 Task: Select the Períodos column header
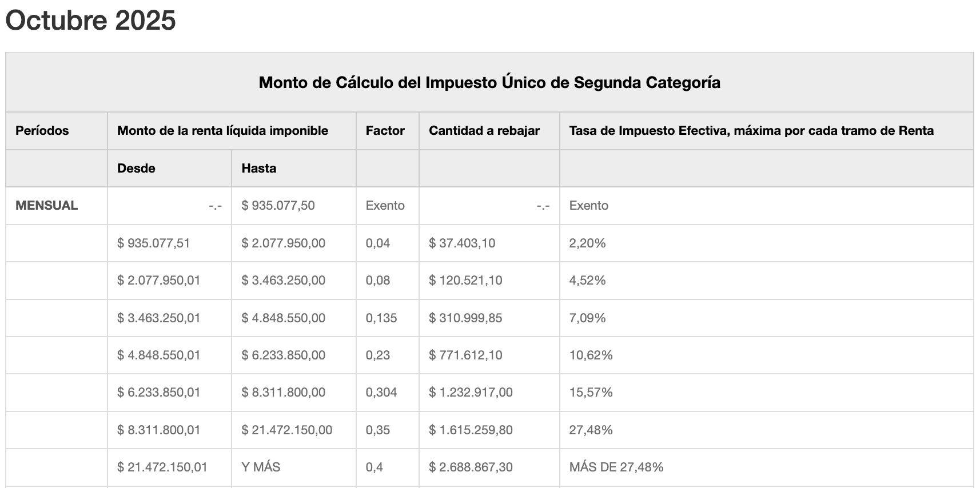(x=42, y=131)
